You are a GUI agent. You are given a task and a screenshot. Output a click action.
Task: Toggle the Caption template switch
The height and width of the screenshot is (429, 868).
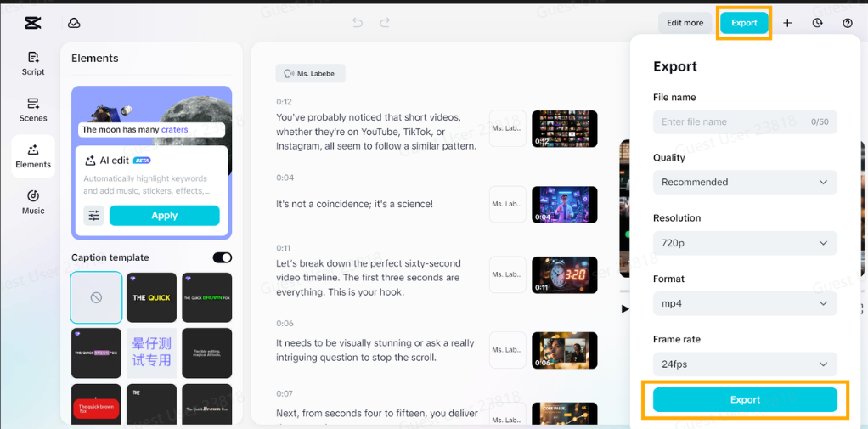click(x=222, y=257)
